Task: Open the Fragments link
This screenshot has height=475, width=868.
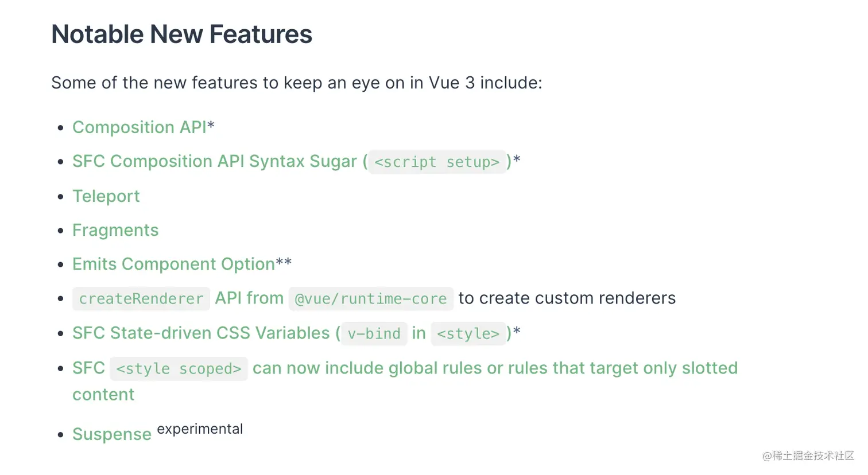Action: 115,230
